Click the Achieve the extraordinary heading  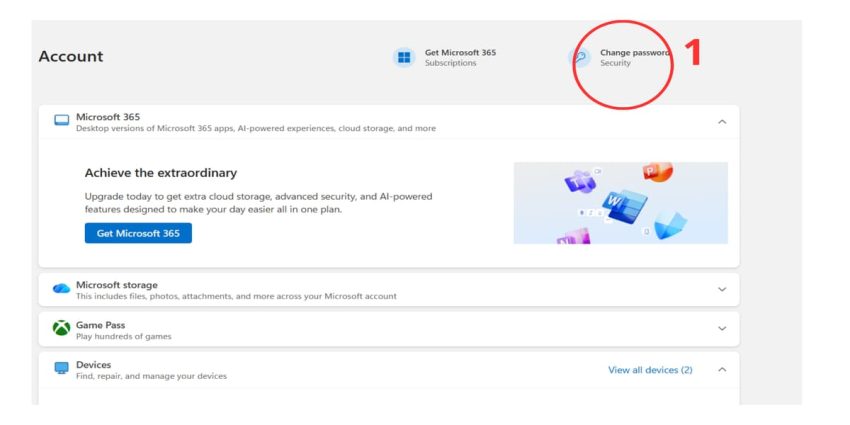[161, 173]
